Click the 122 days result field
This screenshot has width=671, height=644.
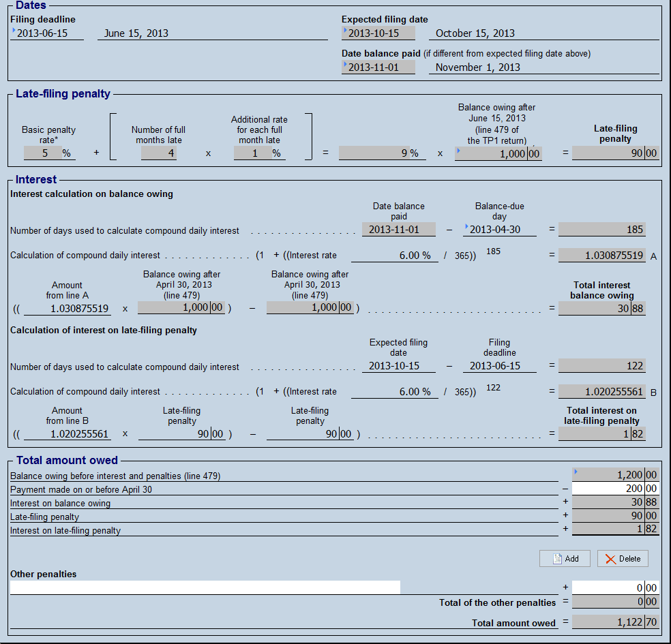pos(601,366)
